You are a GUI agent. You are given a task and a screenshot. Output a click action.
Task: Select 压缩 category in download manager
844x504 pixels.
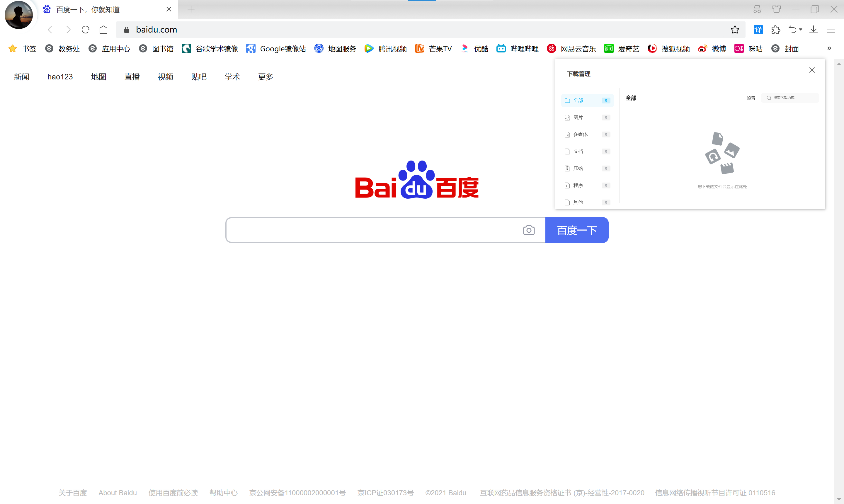(587, 168)
